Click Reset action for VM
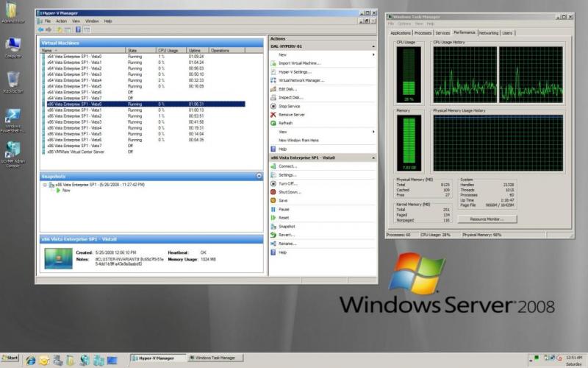The height and width of the screenshot is (368, 588). tap(284, 218)
